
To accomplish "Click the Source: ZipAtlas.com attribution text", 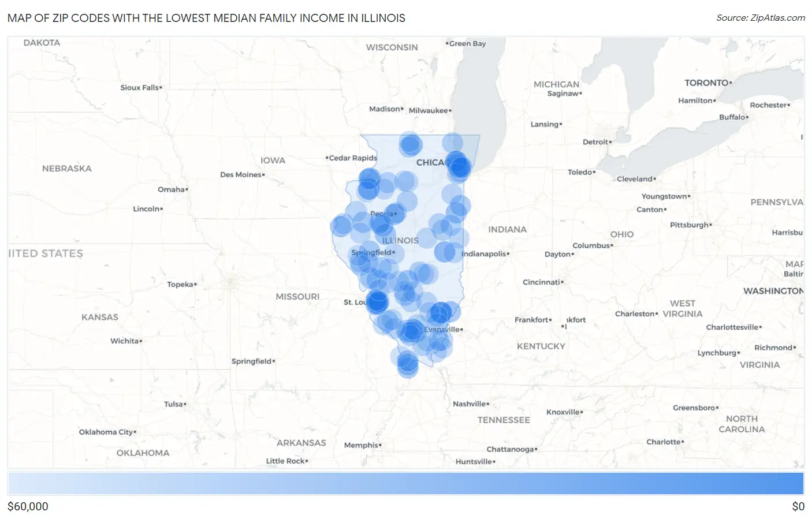I will coord(761,18).
